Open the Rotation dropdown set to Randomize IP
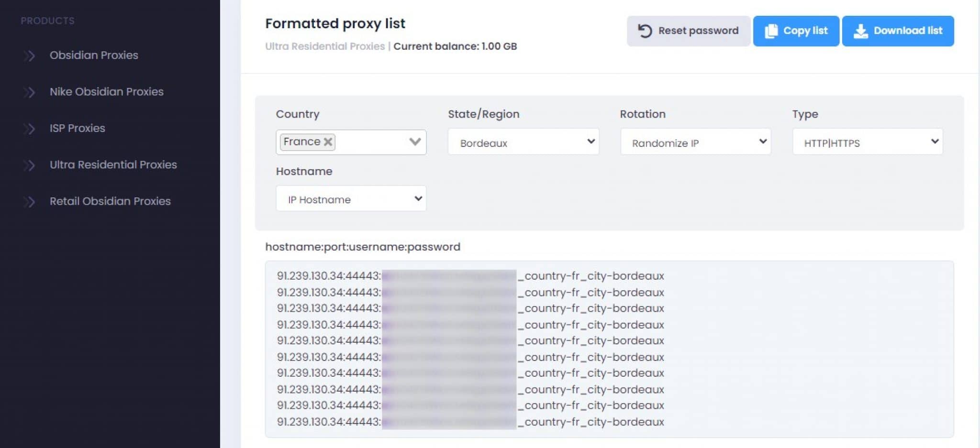The width and height of the screenshot is (980, 448). [695, 142]
